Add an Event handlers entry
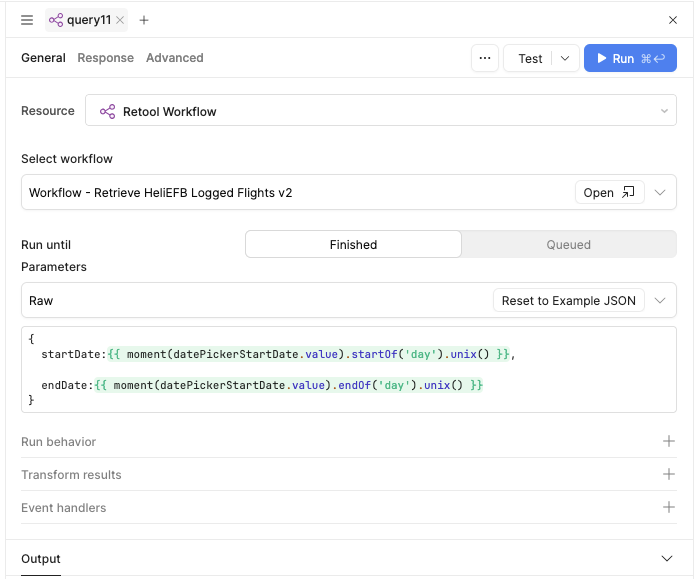Image resolution: width=694 pixels, height=579 pixels. click(x=668, y=508)
